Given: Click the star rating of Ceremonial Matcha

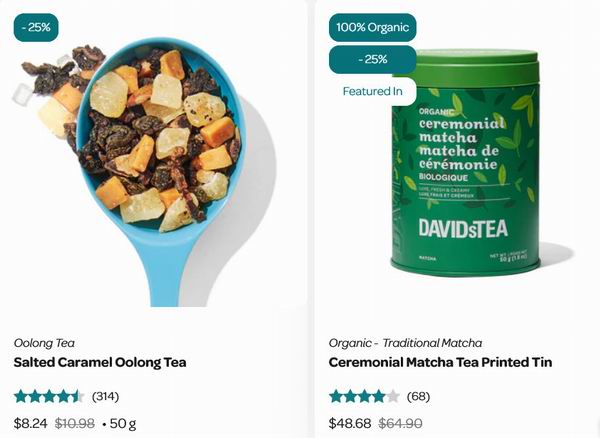Looking at the screenshot, I should (x=364, y=396).
